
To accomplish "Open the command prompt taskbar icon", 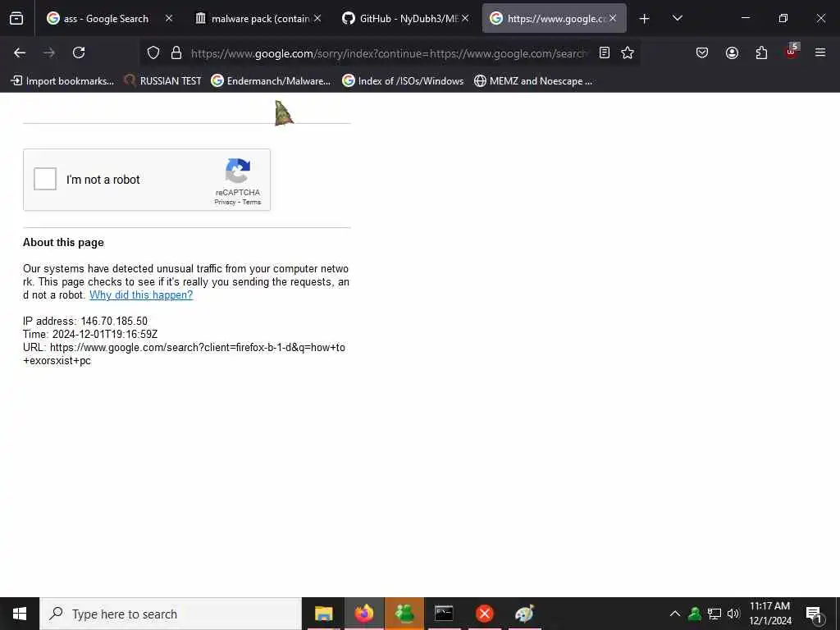I will pyautogui.click(x=444, y=614).
